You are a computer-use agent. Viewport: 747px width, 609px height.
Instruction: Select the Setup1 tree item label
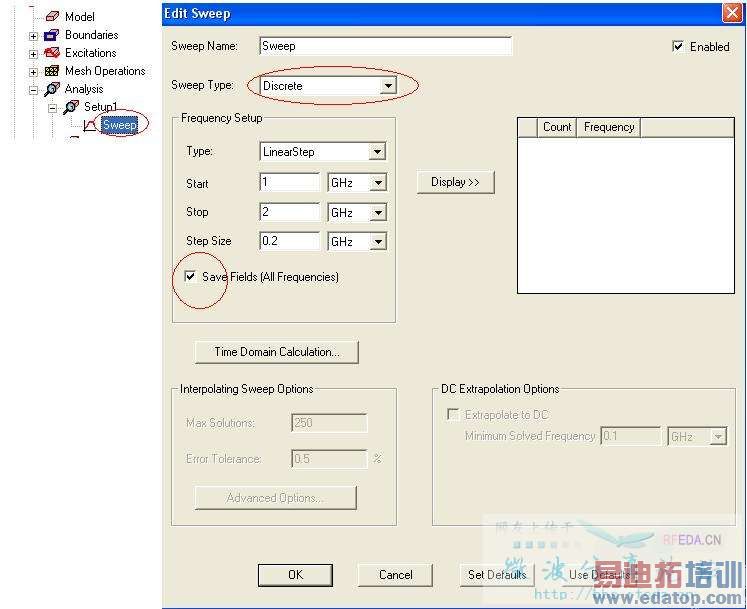pyautogui.click(x=101, y=107)
